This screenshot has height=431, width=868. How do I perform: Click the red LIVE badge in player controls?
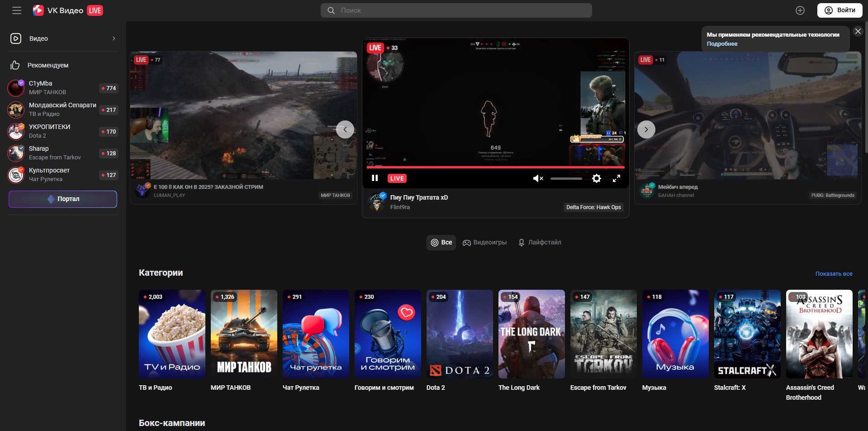(x=397, y=178)
